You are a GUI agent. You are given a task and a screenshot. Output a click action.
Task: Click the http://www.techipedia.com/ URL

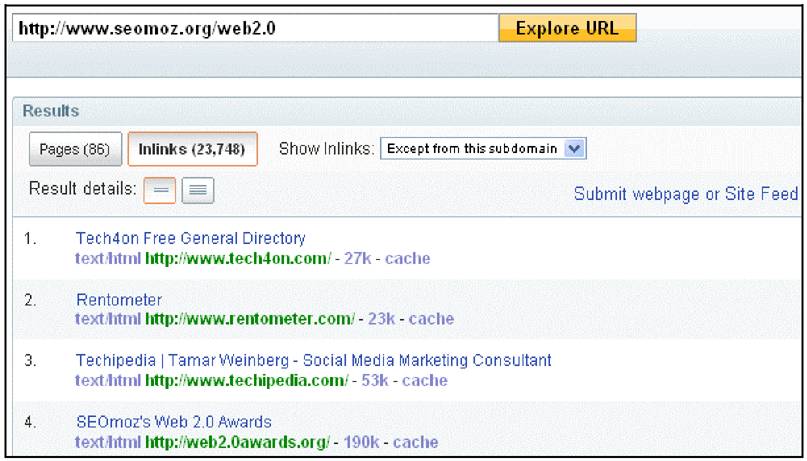pyautogui.click(x=247, y=381)
